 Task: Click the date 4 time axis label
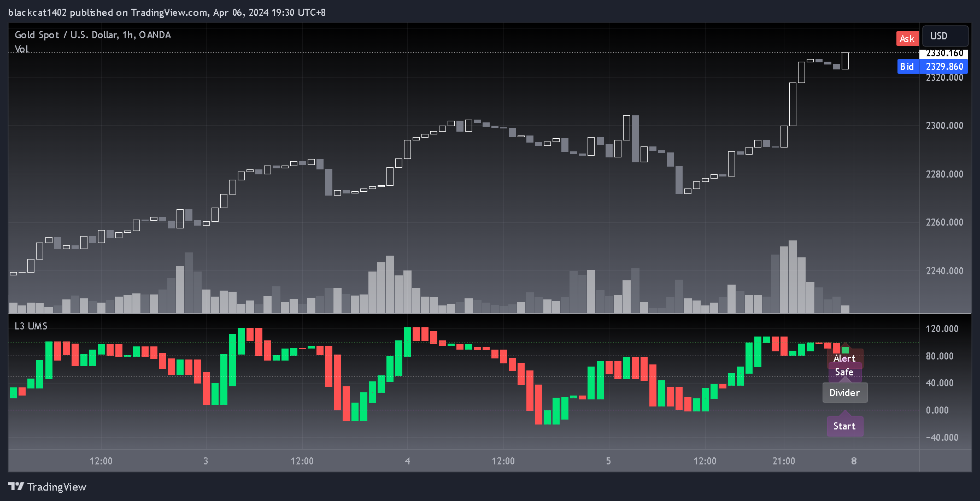coord(407,461)
